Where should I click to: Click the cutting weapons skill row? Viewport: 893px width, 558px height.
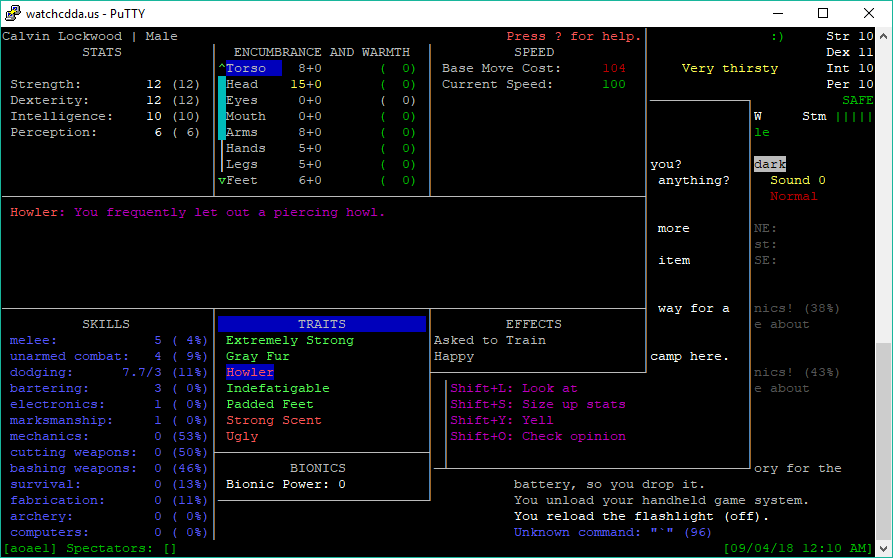[x=109, y=452]
